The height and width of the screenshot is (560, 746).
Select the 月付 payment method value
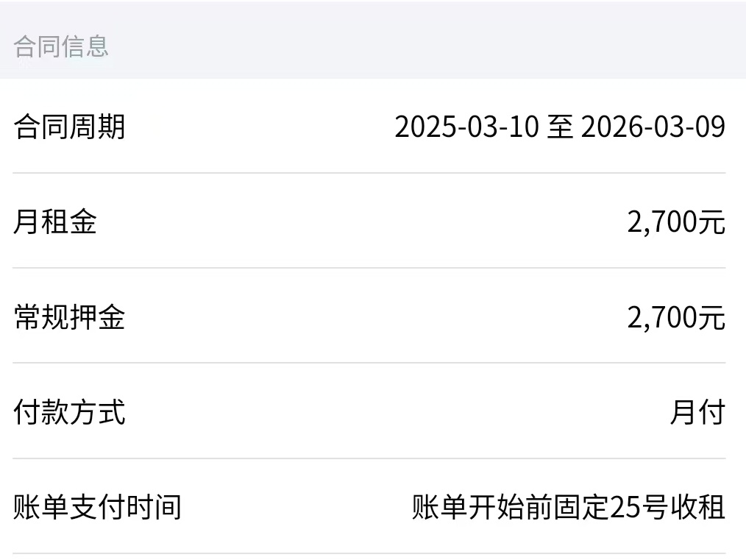coord(697,412)
